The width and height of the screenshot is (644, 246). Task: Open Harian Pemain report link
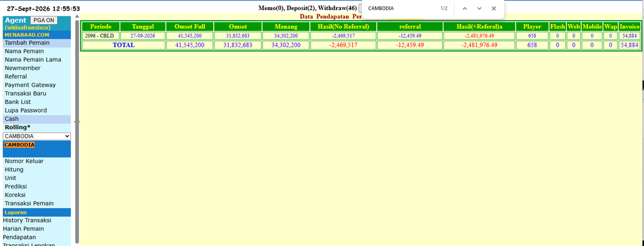pos(23,229)
